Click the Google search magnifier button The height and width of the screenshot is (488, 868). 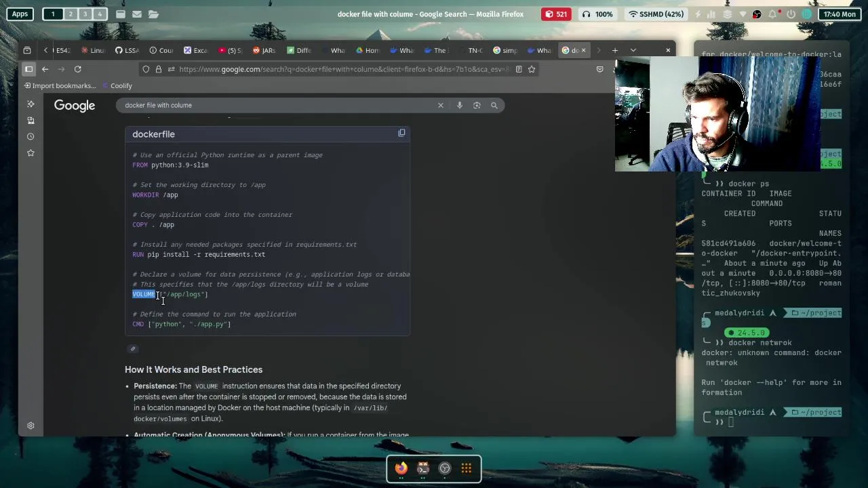(x=494, y=105)
